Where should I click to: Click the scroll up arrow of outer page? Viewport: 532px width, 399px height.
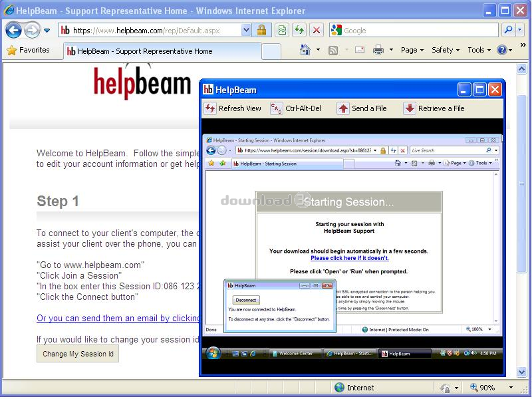point(521,69)
